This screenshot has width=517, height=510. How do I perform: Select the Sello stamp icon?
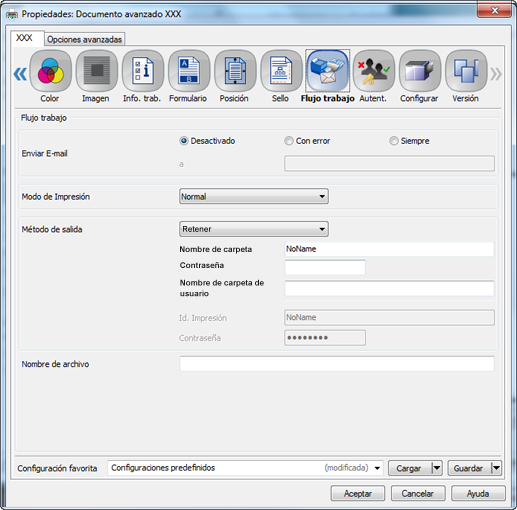(x=281, y=71)
